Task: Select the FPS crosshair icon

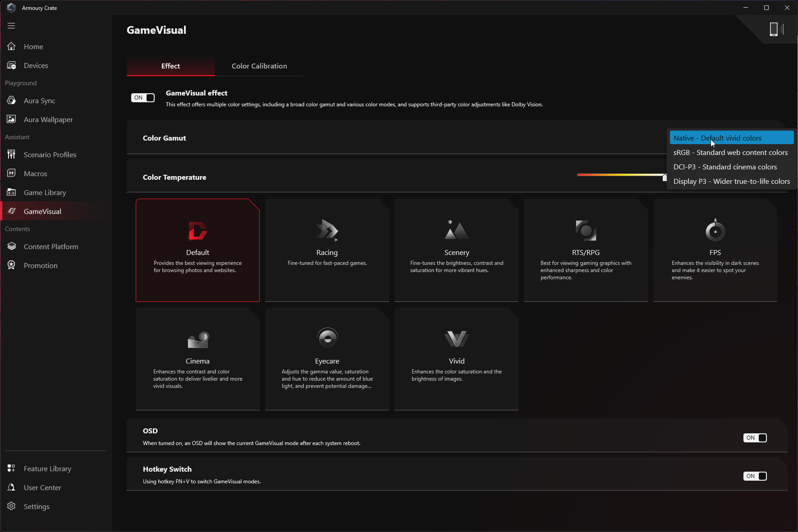Action: 715,230
